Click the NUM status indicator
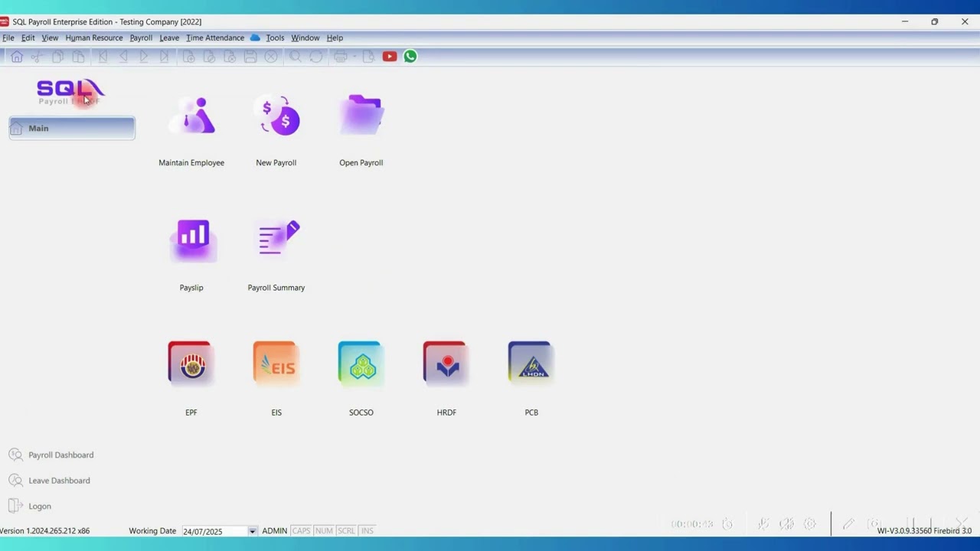The image size is (980, 551). 324,531
